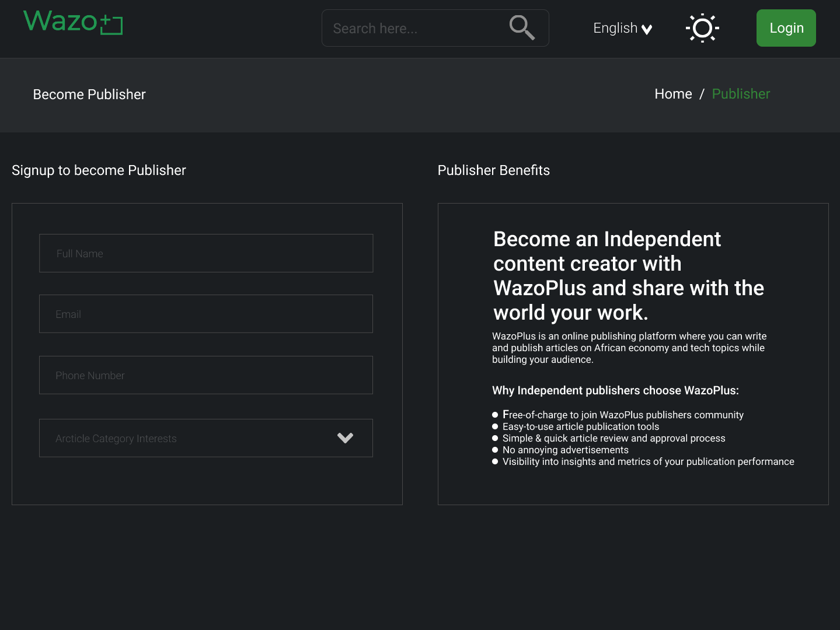840x630 pixels.
Task: Click the No annoying advertisements bullet
Action: 565,450
